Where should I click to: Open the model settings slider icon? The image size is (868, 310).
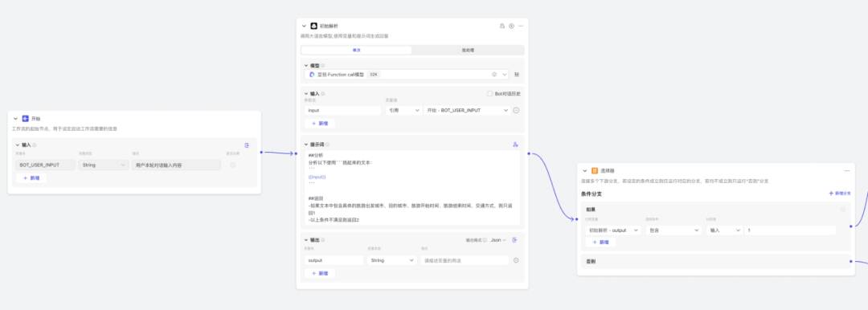point(517,74)
